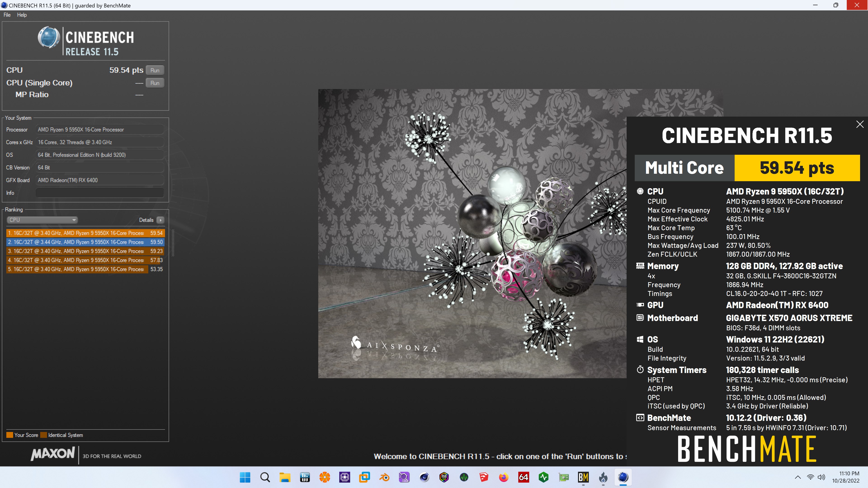Show hidden system tray icons

coord(797,477)
